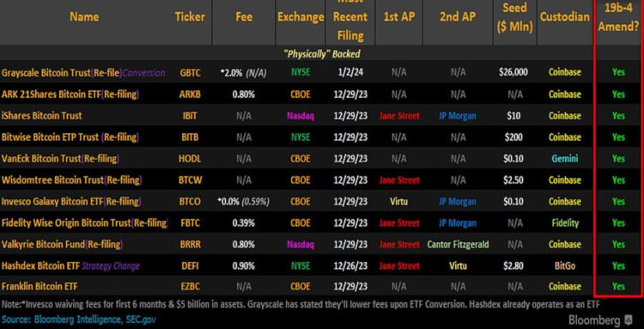Click the BITB ticker cell
644x329 pixels.
[x=190, y=137]
